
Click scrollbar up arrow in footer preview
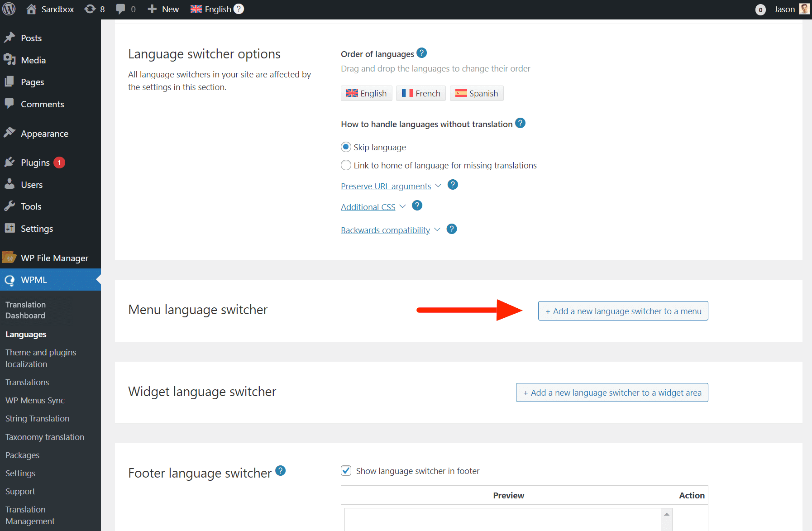(667, 514)
